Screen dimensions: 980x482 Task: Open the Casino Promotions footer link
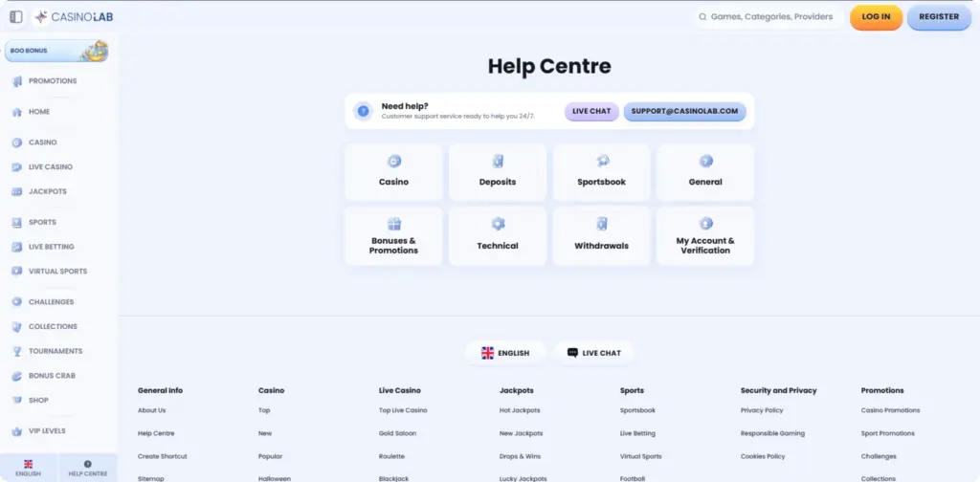point(891,410)
